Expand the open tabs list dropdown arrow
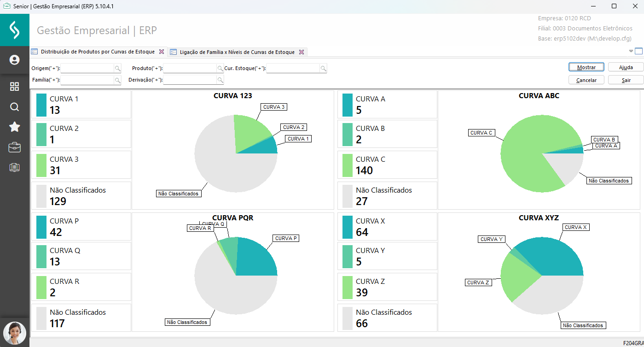 (631, 51)
